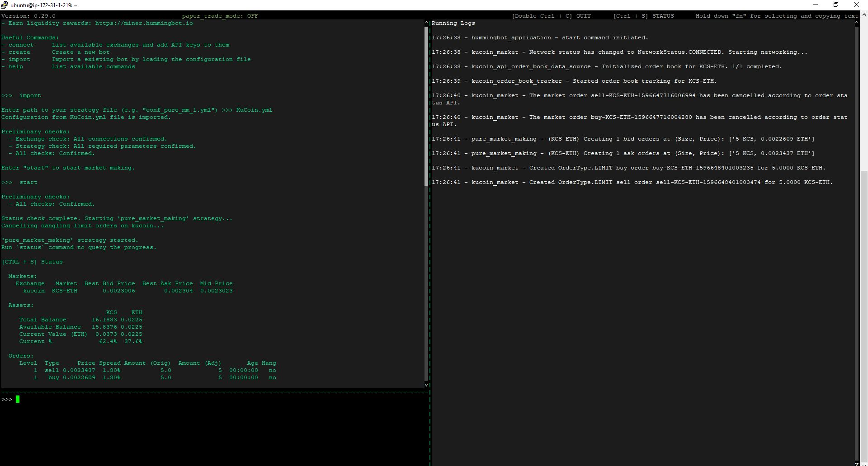
Task: Click the [Ctrl + S] STATUS label in header
Action: pos(643,16)
